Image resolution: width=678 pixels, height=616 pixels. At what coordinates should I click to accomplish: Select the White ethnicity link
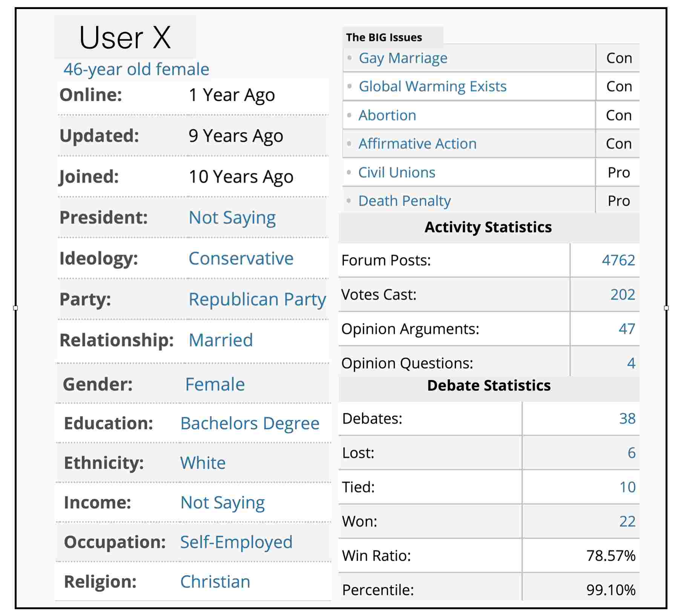coord(203,463)
